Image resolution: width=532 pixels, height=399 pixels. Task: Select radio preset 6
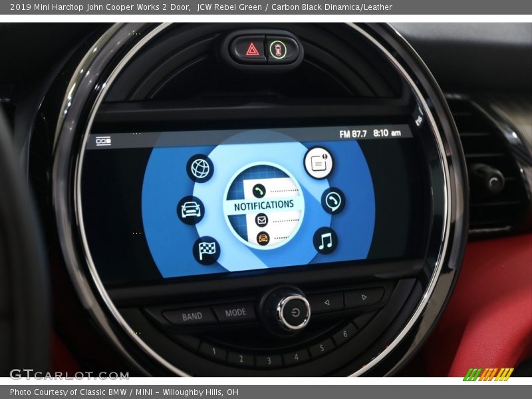344,334
